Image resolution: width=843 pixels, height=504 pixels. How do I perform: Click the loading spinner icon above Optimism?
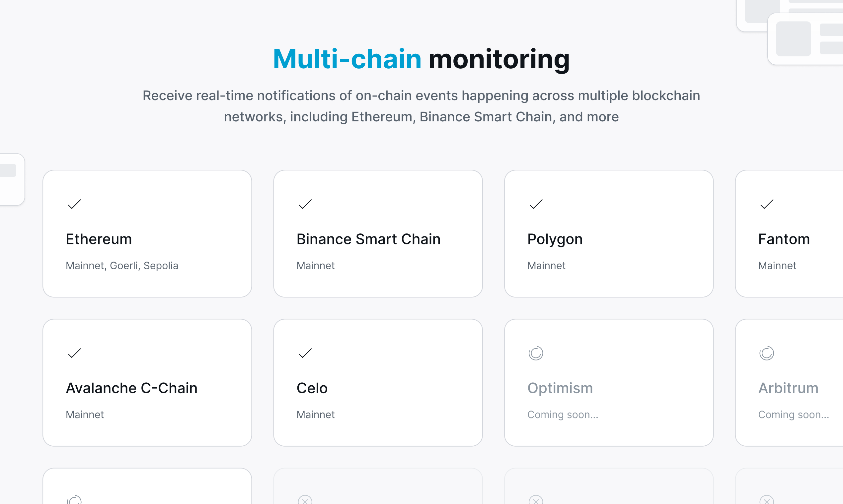(536, 353)
